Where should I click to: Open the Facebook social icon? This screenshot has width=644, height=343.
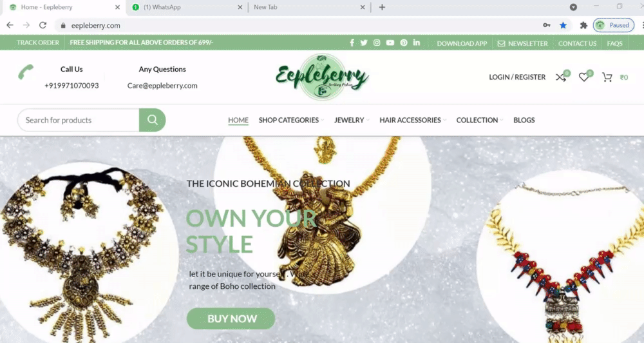(352, 43)
